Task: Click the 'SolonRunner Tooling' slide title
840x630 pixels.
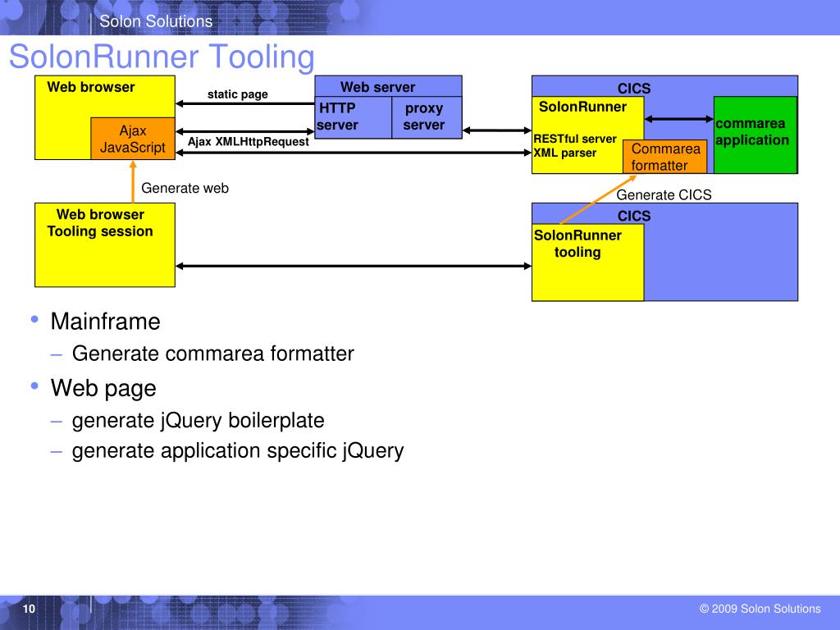Action: pyautogui.click(x=162, y=57)
